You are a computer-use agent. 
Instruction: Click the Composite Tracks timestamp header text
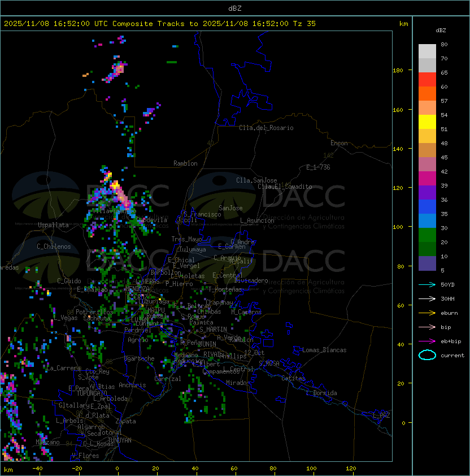point(160,24)
